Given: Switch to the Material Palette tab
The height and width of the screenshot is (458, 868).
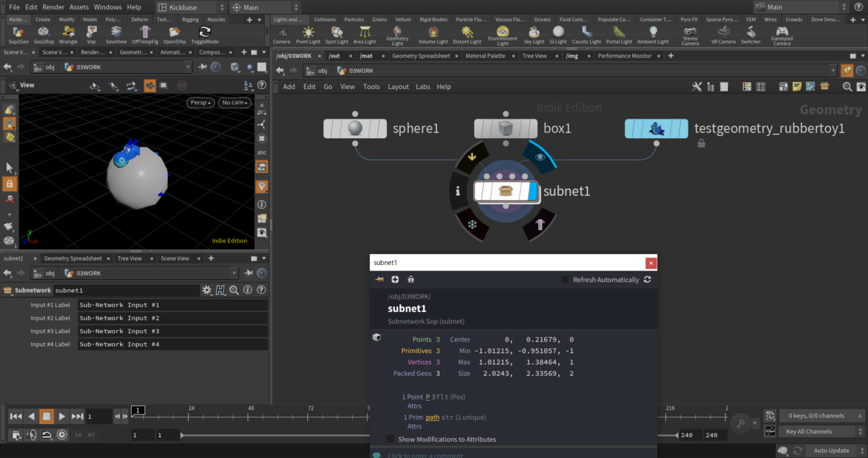Looking at the screenshot, I should (x=485, y=56).
